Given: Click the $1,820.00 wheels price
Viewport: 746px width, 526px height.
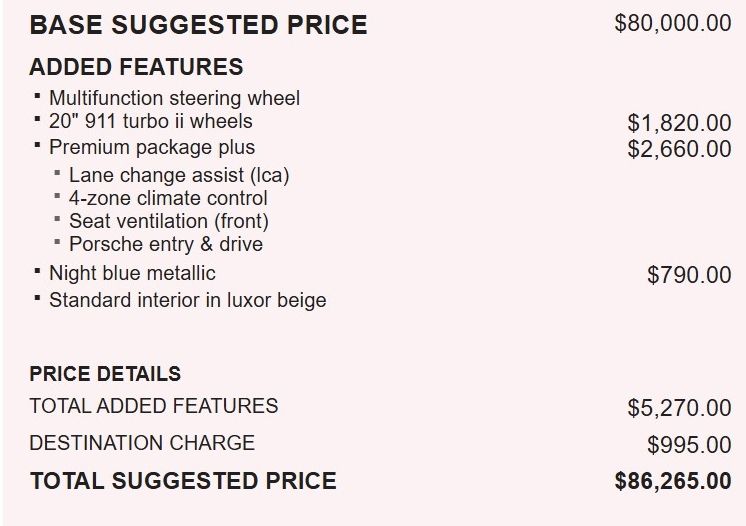Looking at the screenshot, I should point(679,123).
